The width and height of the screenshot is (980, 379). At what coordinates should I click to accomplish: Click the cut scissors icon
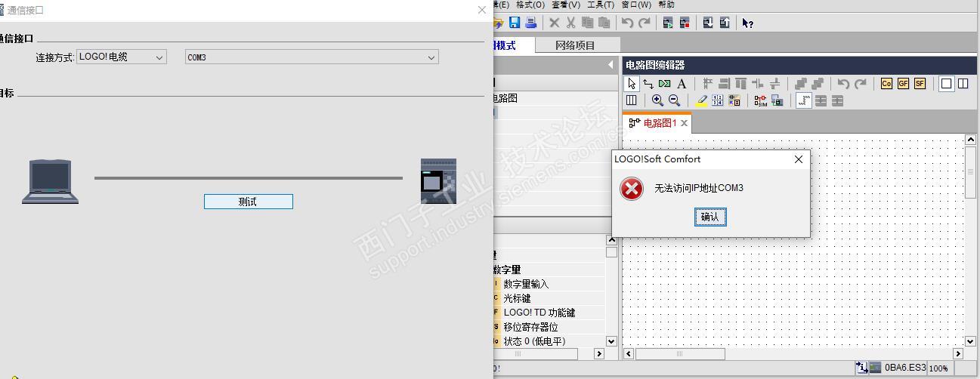tap(571, 23)
